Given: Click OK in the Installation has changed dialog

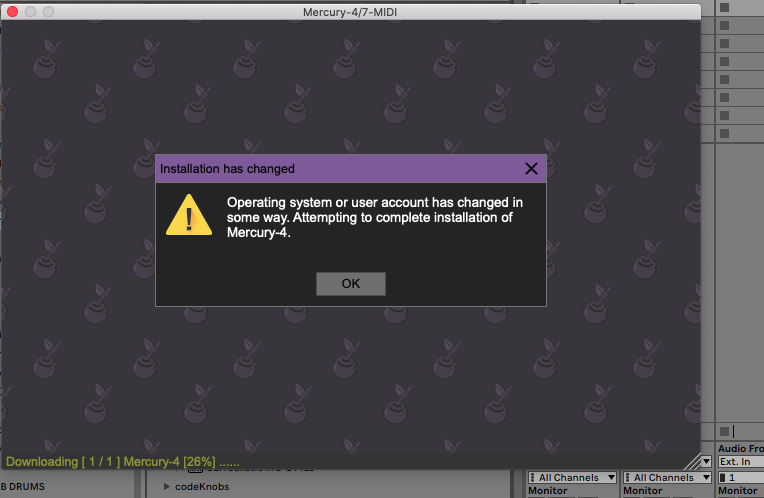Looking at the screenshot, I should [x=351, y=284].
